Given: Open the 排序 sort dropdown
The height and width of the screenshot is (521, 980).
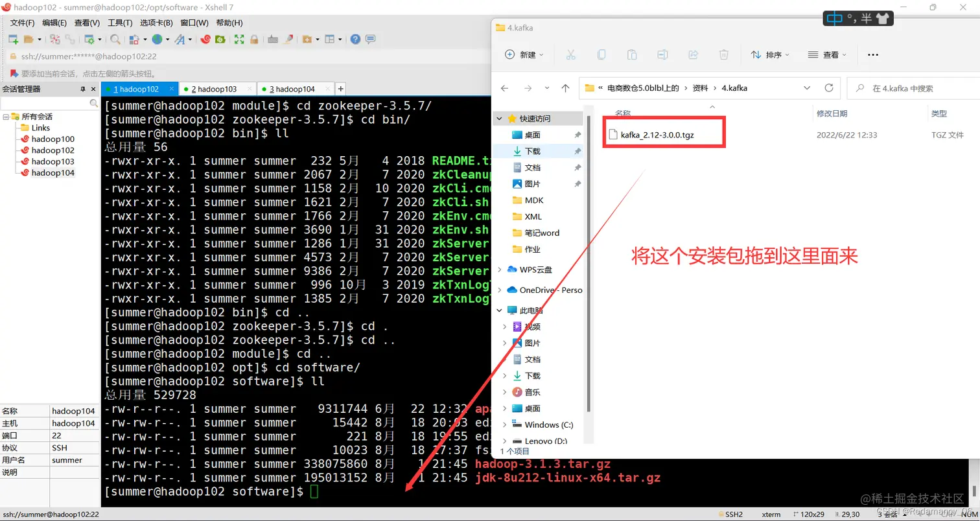Looking at the screenshot, I should click(x=770, y=55).
